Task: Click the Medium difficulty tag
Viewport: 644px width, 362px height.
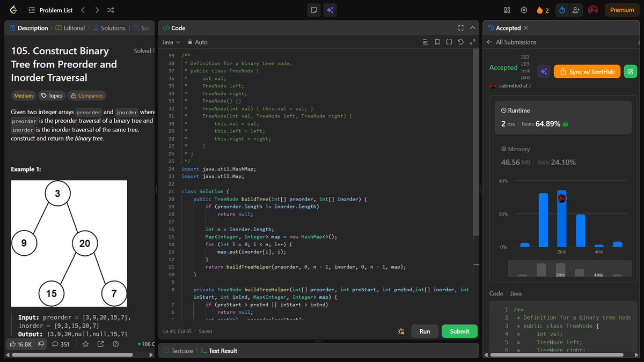Action: (x=23, y=96)
